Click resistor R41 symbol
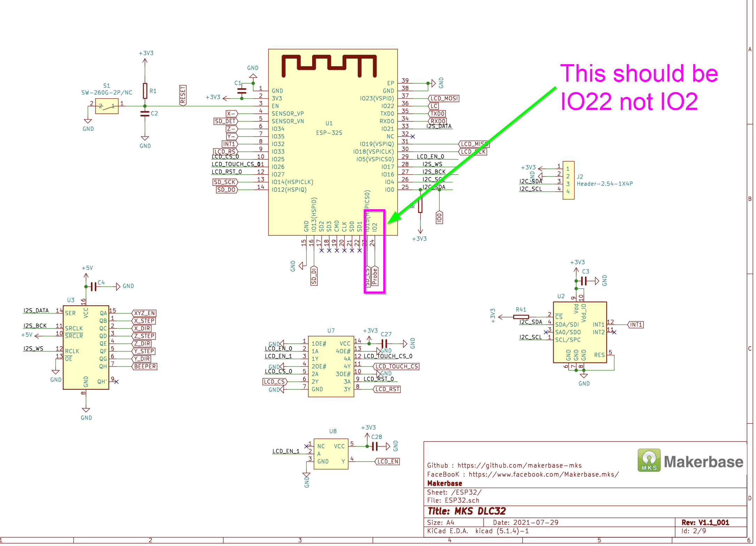This screenshot has width=756, height=546. pos(521,317)
